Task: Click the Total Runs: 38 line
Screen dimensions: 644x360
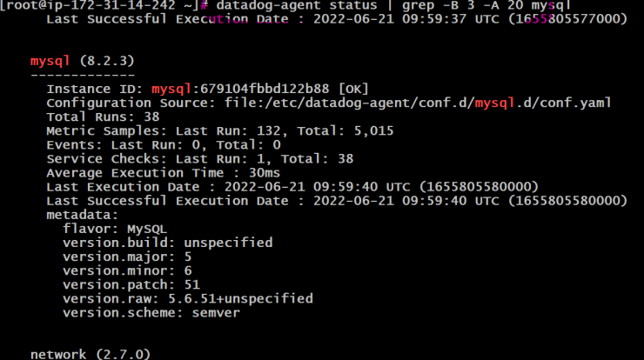Action: [x=103, y=117]
